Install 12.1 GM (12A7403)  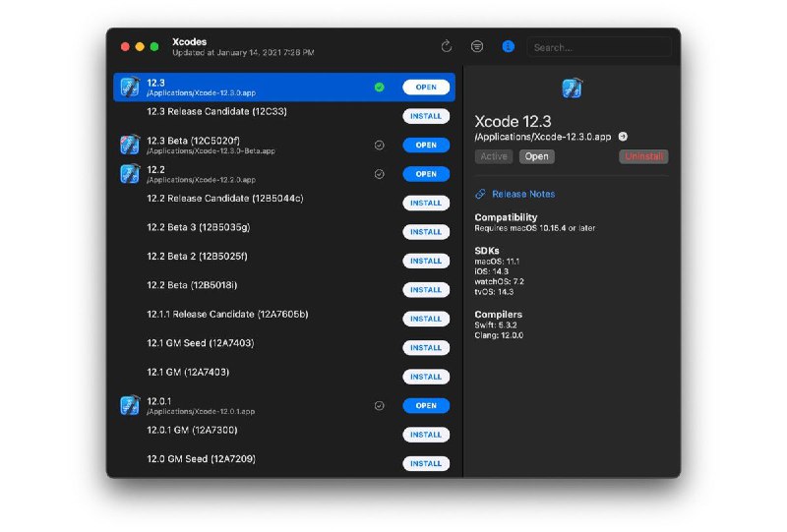(x=426, y=377)
